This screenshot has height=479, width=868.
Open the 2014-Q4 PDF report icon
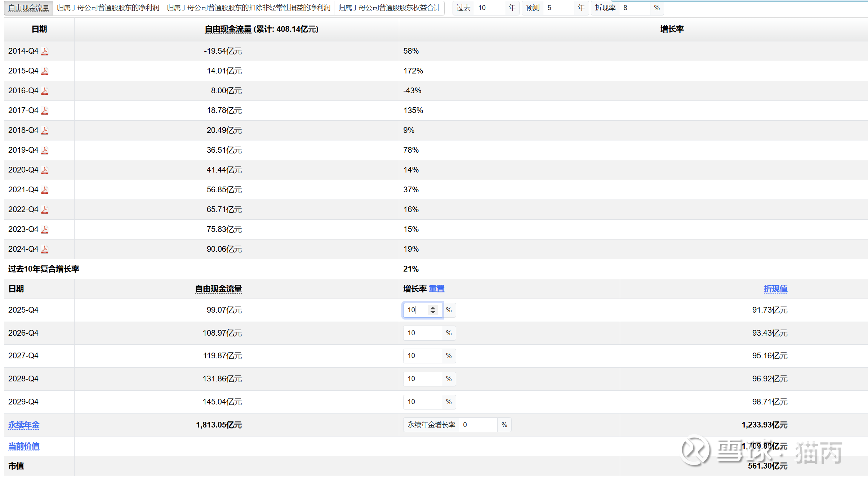tap(45, 51)
